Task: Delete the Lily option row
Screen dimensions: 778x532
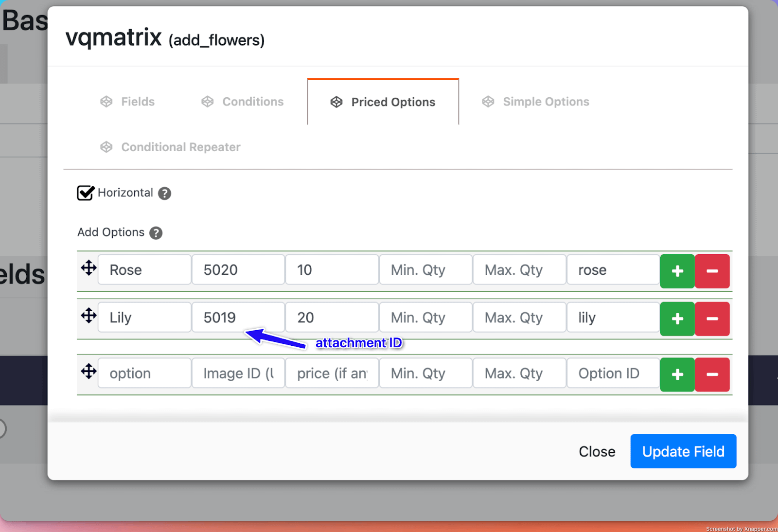Action: point(712,319)
